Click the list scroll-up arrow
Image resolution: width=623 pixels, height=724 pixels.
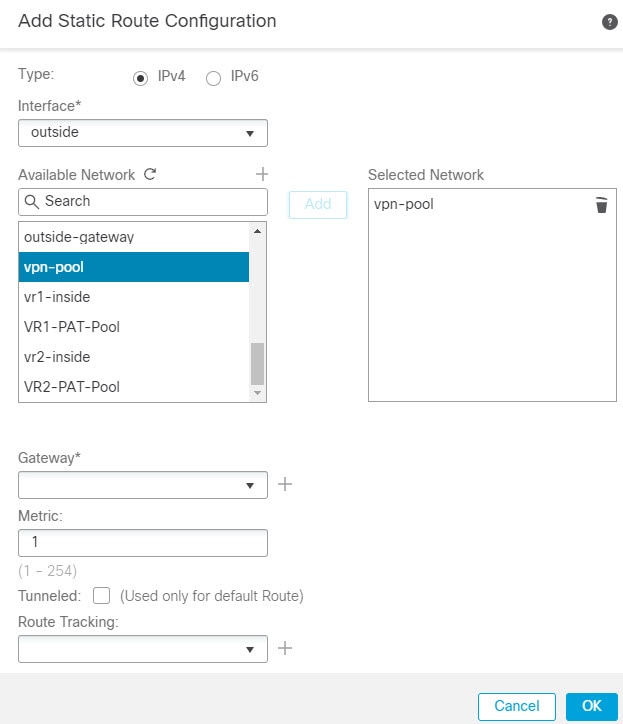point(258,231)
